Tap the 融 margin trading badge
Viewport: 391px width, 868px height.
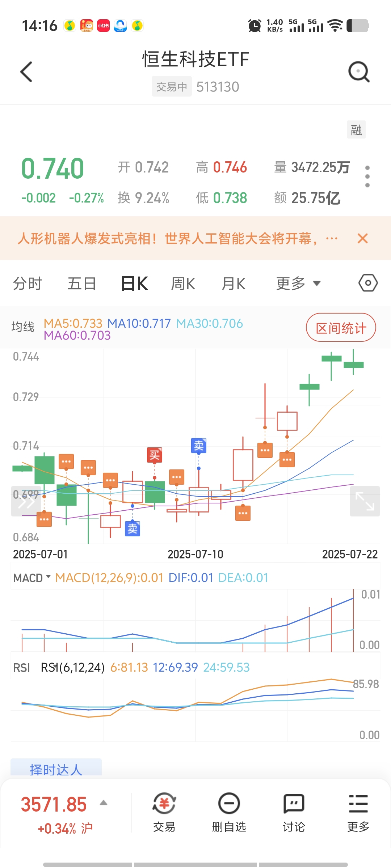point(356,129)
